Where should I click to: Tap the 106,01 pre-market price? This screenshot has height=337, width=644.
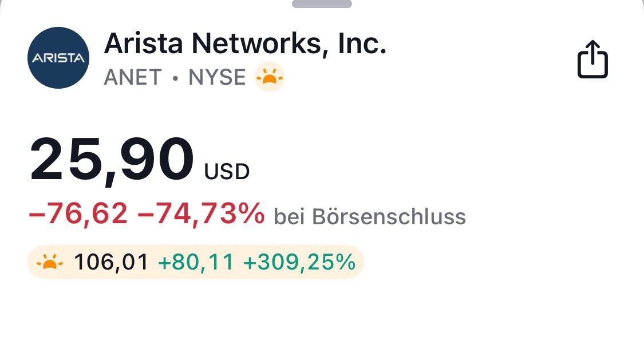[112, 263]
